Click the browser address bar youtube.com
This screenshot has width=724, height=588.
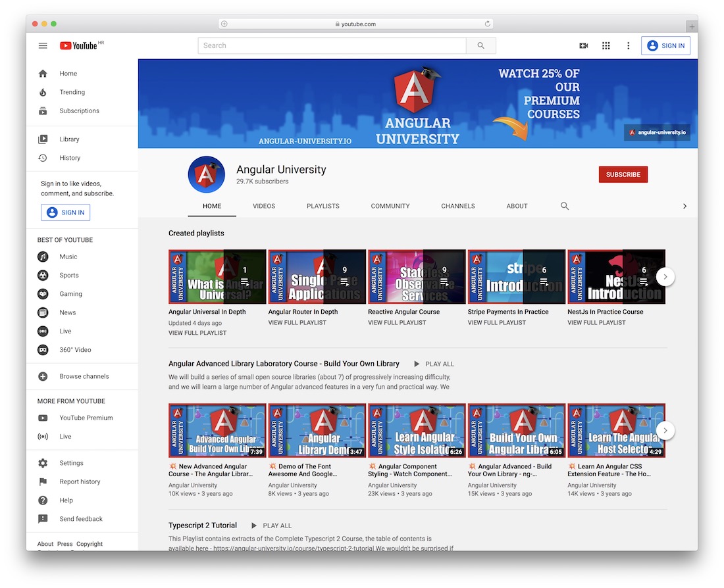point(355,24)
